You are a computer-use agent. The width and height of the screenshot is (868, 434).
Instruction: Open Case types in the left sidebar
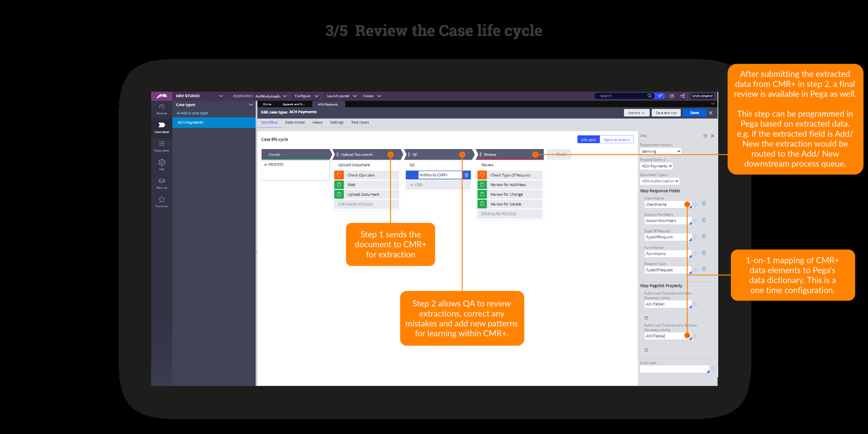pyautogui.click(x=162, y=127)
